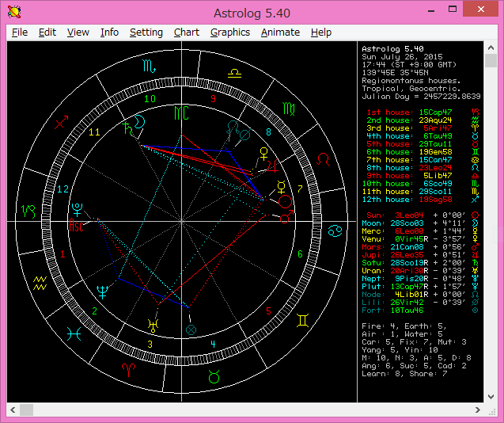Click the Virgo sign glyph on the wheel
The image size is (504, 423).
coord(289,109)
